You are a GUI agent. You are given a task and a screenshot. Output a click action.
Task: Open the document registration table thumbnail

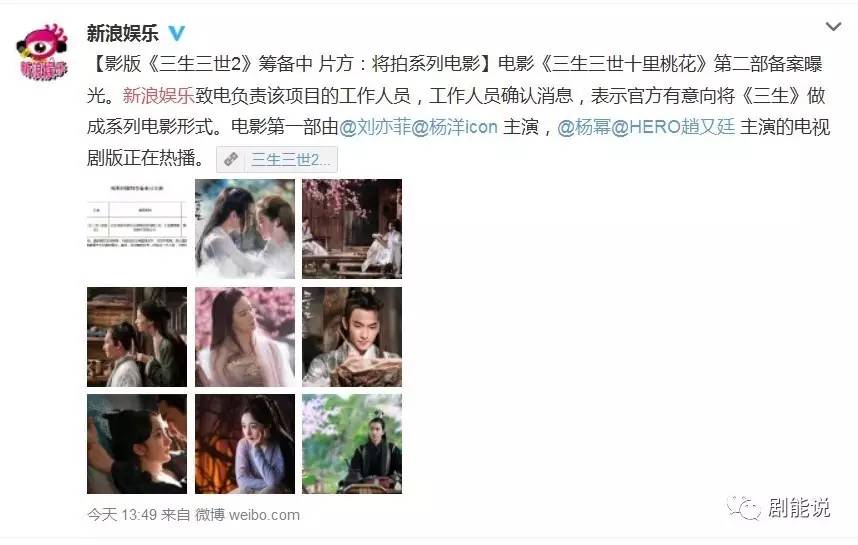[137, 229]
